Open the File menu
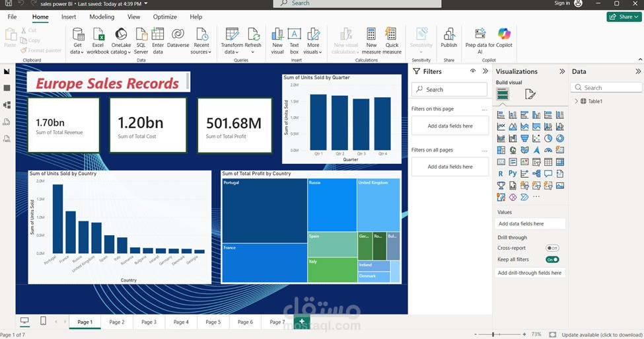 point(12,17)
